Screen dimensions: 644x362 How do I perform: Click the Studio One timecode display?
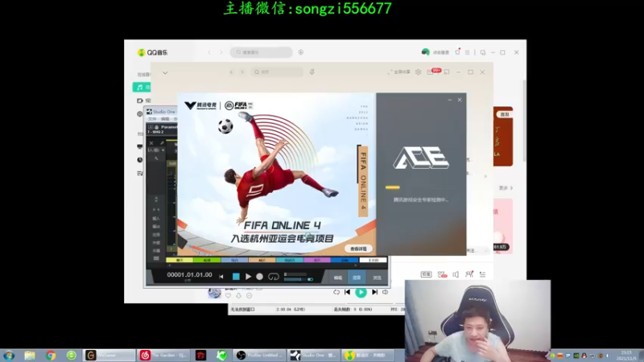pyautogui.click(x=189, y=274)
